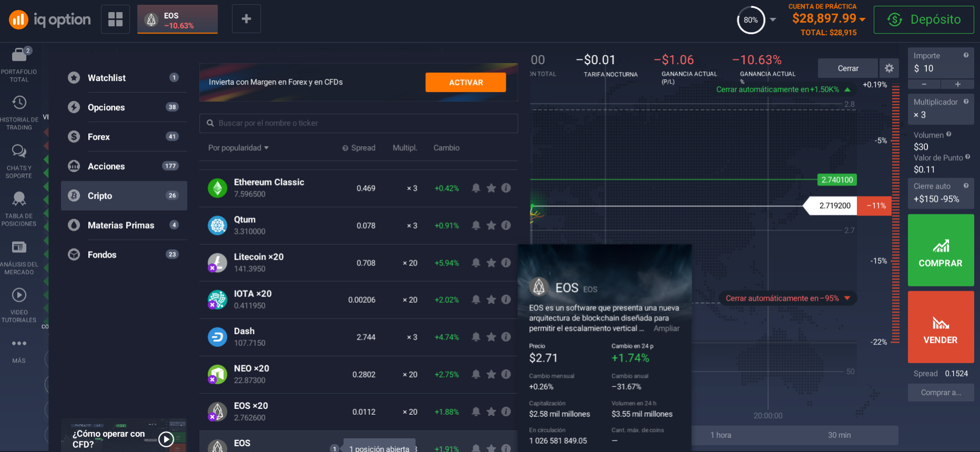The image size is (980, 452).
Task: Select the Acciones category
Action: [124, 166]
